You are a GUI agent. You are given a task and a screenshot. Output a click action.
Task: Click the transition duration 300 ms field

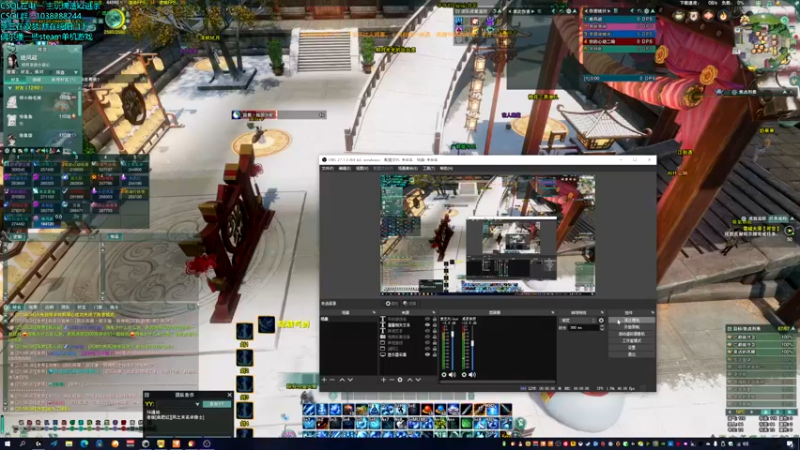pos(584,328)
